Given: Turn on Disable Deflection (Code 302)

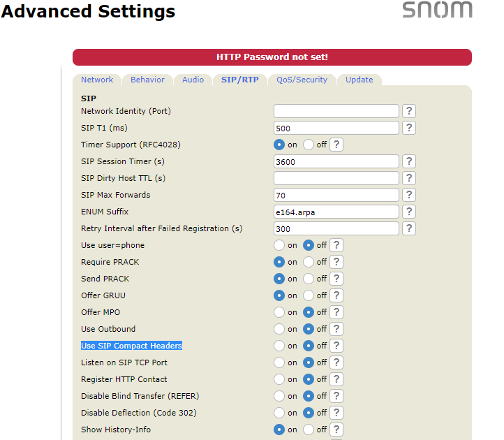Looking at the screenshot, I should [x=279, y=413].
